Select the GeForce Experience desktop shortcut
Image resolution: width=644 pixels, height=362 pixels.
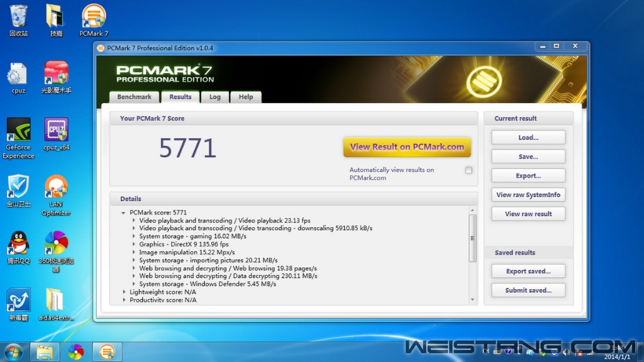[18, 138]
